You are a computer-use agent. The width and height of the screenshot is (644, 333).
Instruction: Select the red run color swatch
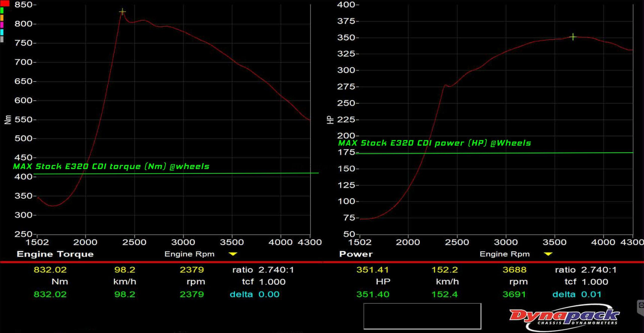coord(5,3)
